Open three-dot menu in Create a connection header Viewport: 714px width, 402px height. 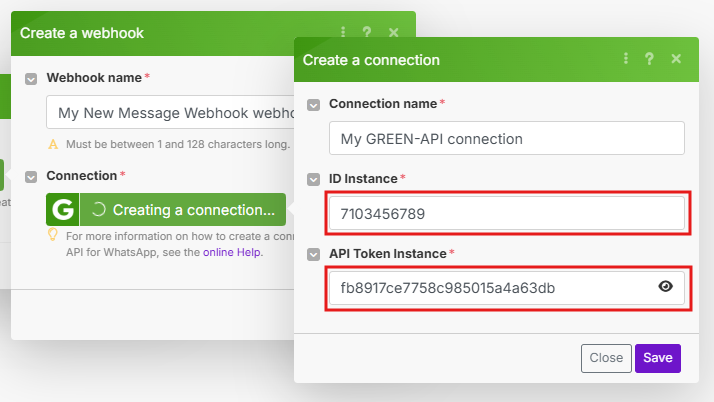point(626,59)
